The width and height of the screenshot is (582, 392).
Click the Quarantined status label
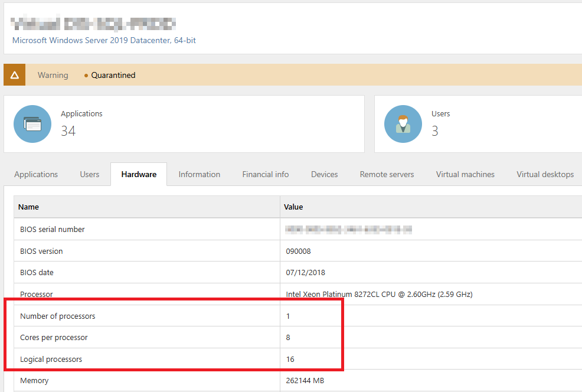tap(113, 76)
